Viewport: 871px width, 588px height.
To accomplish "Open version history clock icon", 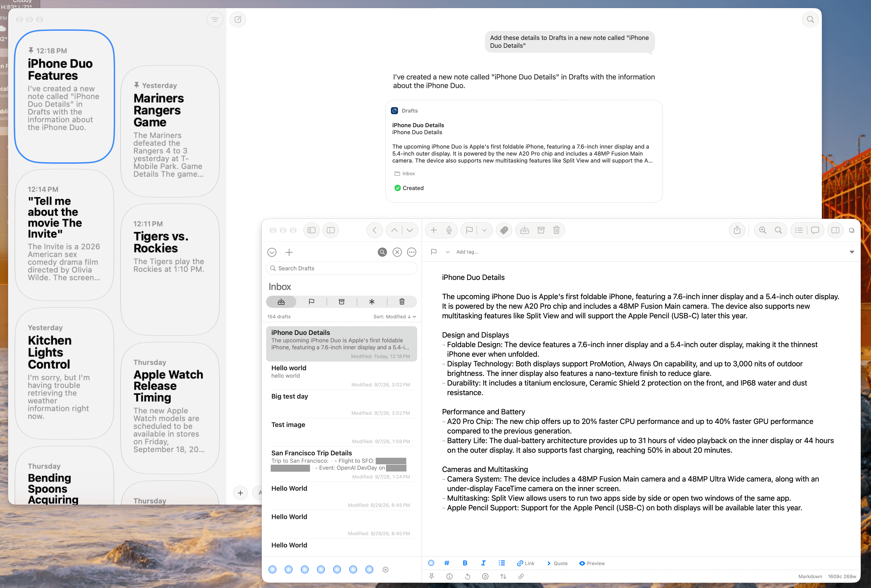I will coord(485,577).
